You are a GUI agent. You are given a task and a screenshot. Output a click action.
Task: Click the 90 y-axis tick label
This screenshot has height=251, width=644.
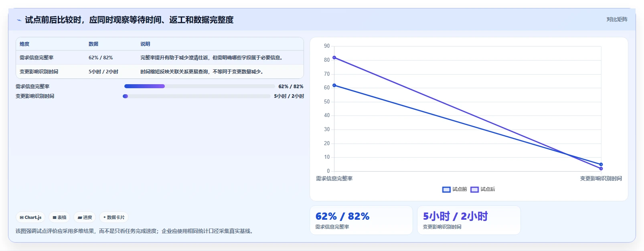coord(327,46)
